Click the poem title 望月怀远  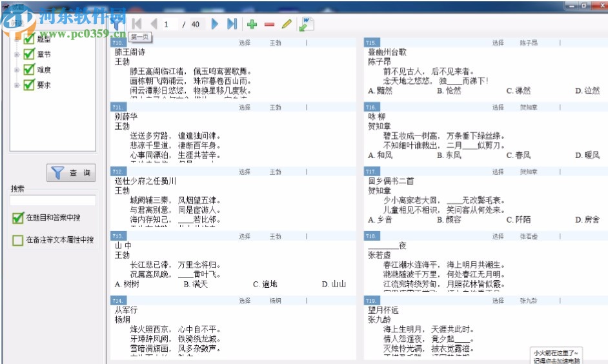coord(383,310)
